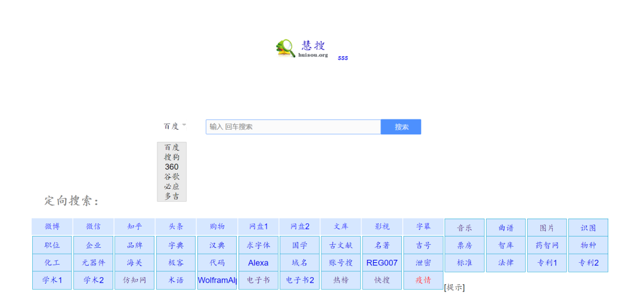Select 谷歌 from the engine list
This screenshot has height=301, width=644.
point(172,177)
